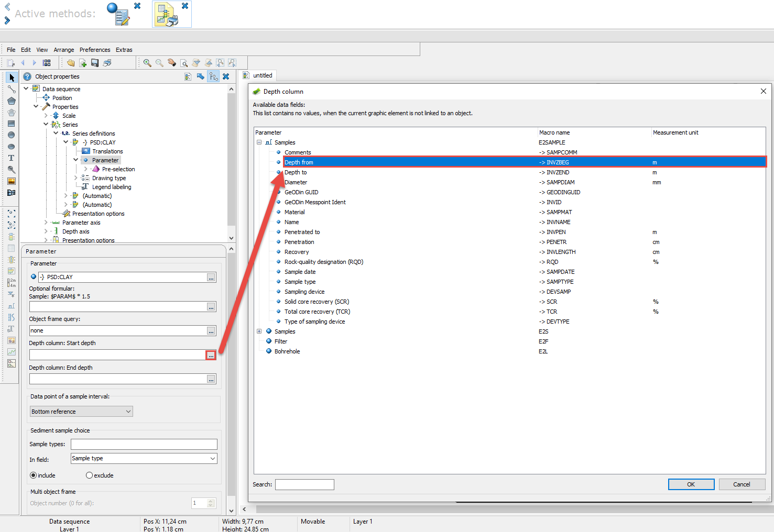Screen dimensions: 774x532
Task: Browse for Start depth column field
Action: (x=211, y=356)
